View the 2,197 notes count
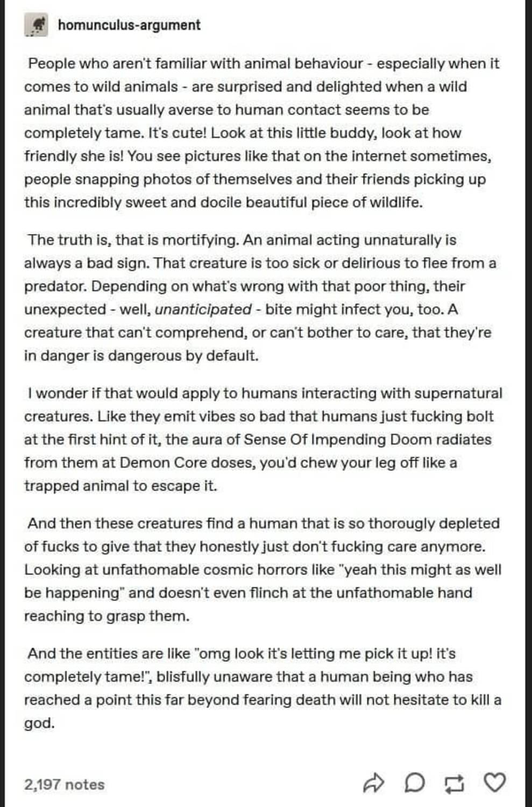The width and height of the screenshot is (532, 807). [x=64, y=784]
